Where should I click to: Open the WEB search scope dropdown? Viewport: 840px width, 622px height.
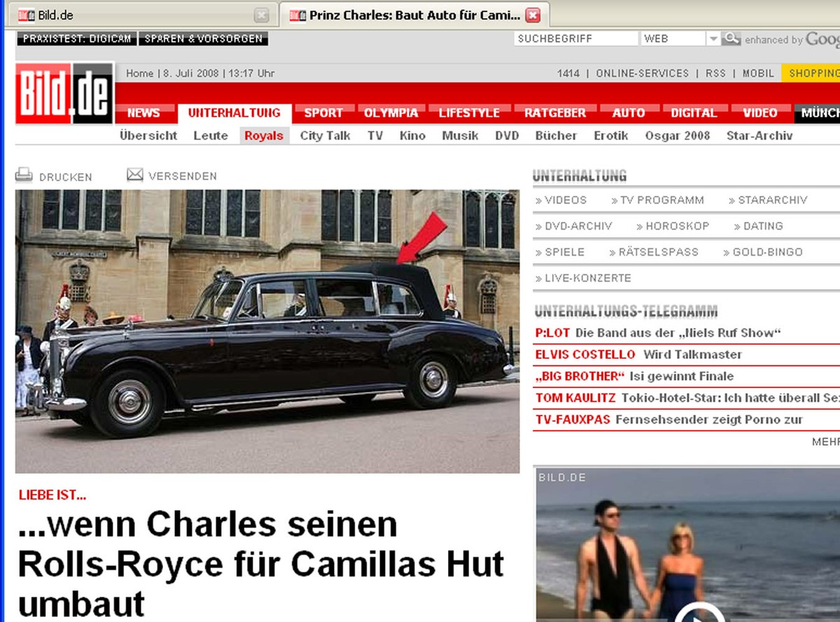pos(713,39)
